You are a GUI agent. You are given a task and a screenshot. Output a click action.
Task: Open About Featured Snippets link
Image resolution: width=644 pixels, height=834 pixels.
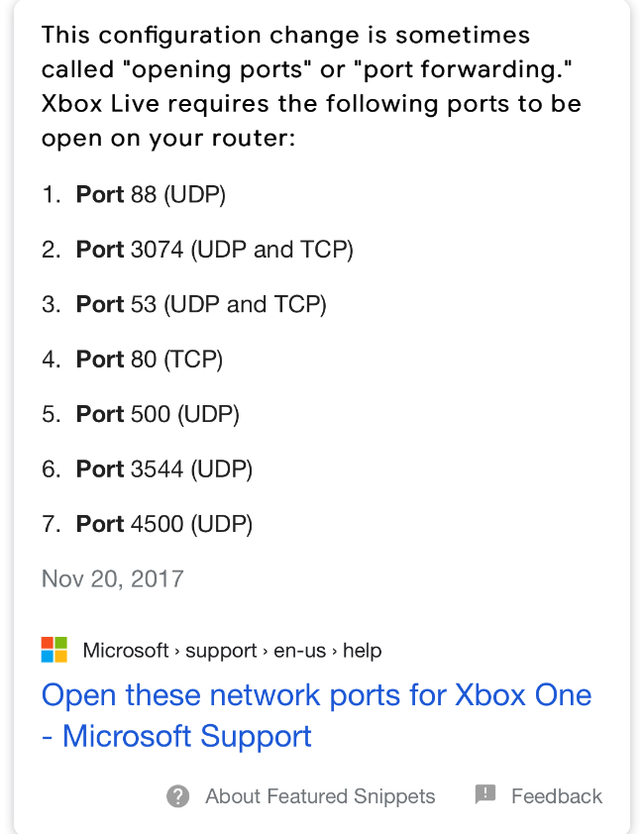tap(320, 796)
